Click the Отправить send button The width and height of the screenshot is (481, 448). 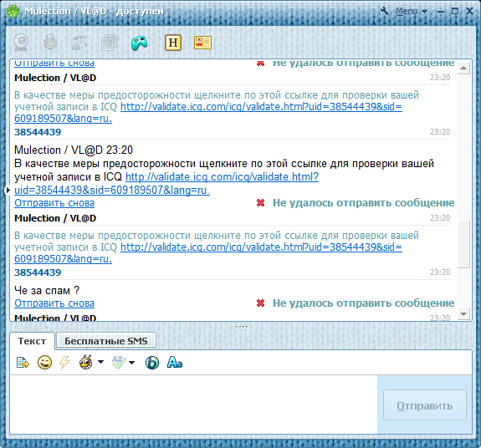[x=425, y=405]
